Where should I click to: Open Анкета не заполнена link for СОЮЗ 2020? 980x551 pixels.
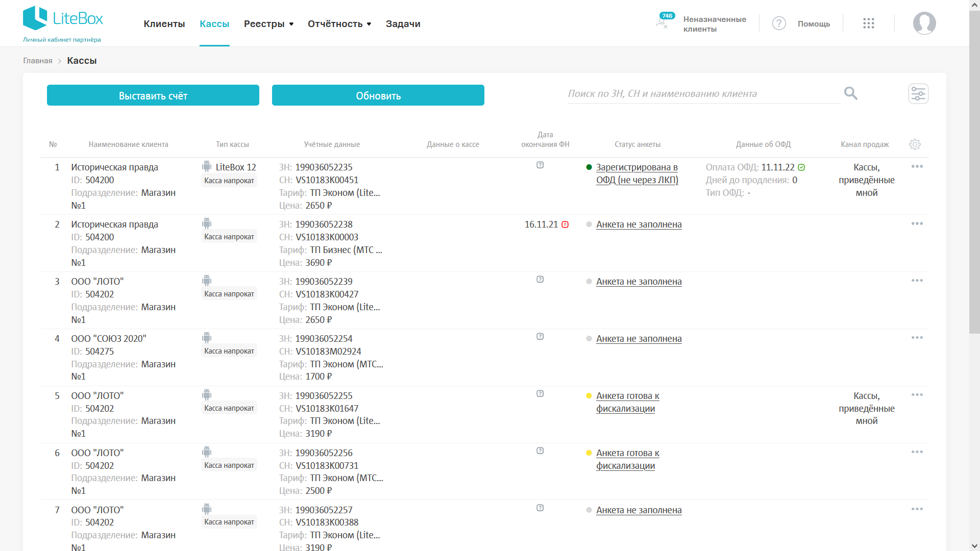pos(639,339)
